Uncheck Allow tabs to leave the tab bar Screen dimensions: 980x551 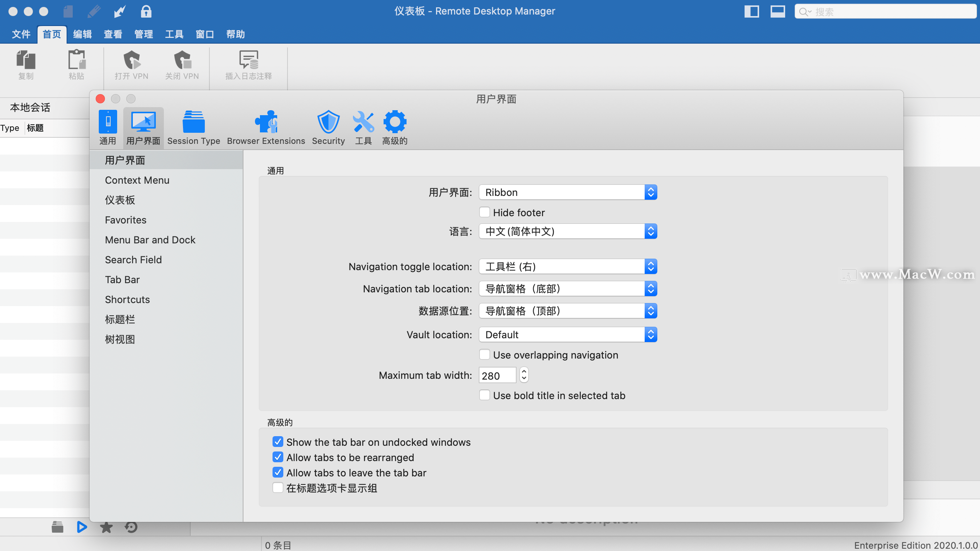coord(278,473)
